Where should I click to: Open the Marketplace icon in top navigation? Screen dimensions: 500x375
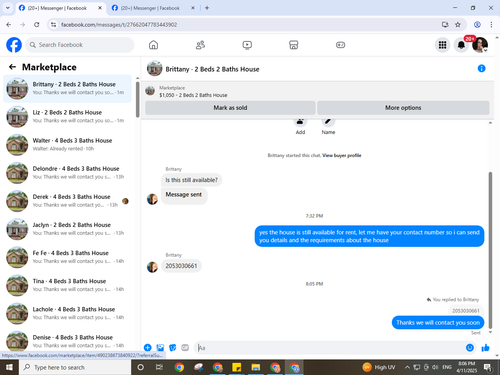tap(294, 45)
